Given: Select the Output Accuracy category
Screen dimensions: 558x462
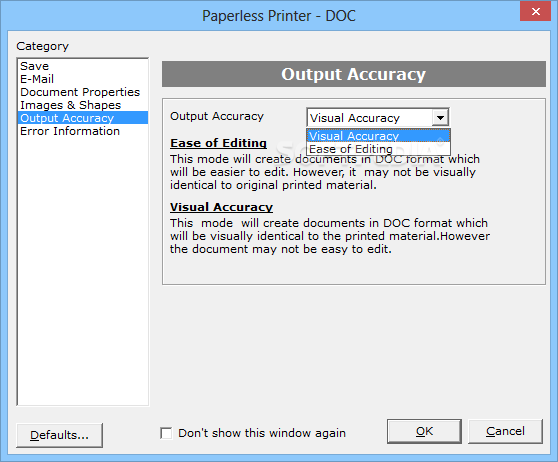Looking at the screenshot, I should click(x=83, y=118).
